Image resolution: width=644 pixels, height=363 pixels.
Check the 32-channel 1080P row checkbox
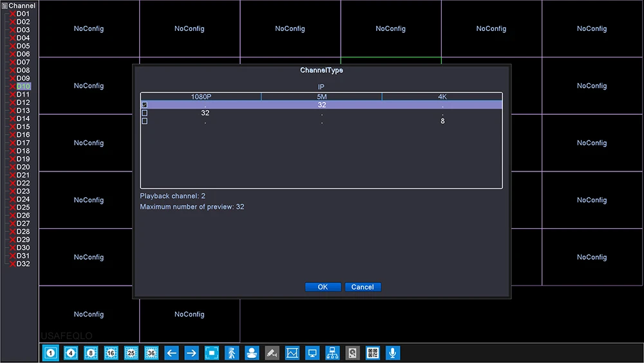pos(144,113)
